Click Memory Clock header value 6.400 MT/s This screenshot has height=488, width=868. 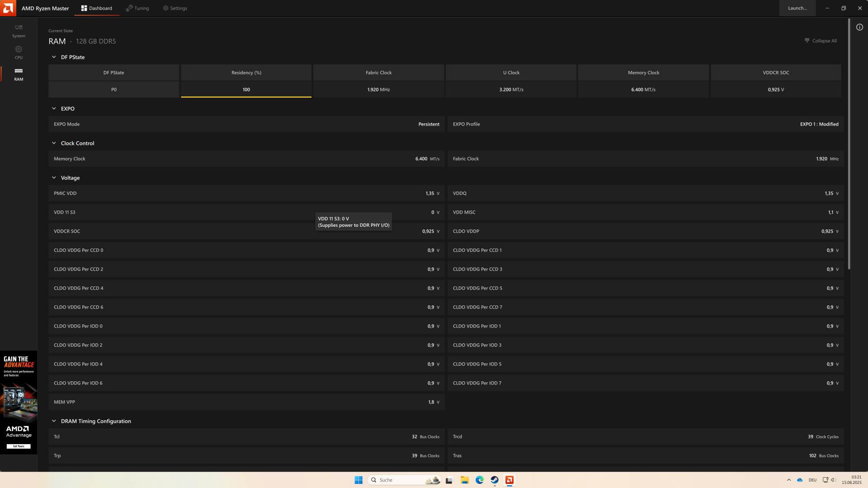[x=643, y=89]
